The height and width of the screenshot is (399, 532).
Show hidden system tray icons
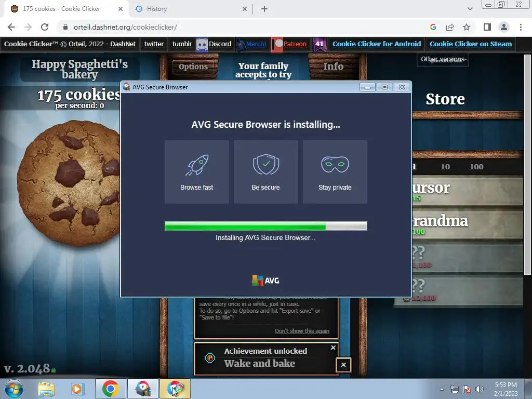coord(442,389)
